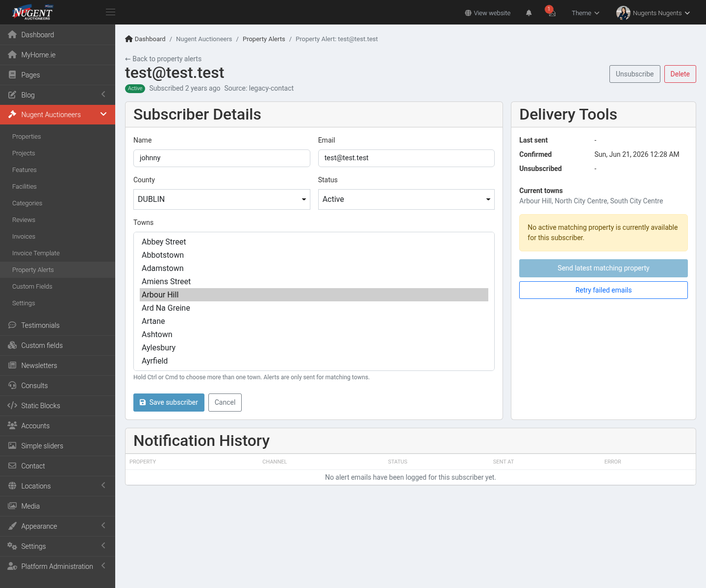Collapse the Nugent Auctioneers submenu chevron
The image size is (706, 588).
pos(103,114)
